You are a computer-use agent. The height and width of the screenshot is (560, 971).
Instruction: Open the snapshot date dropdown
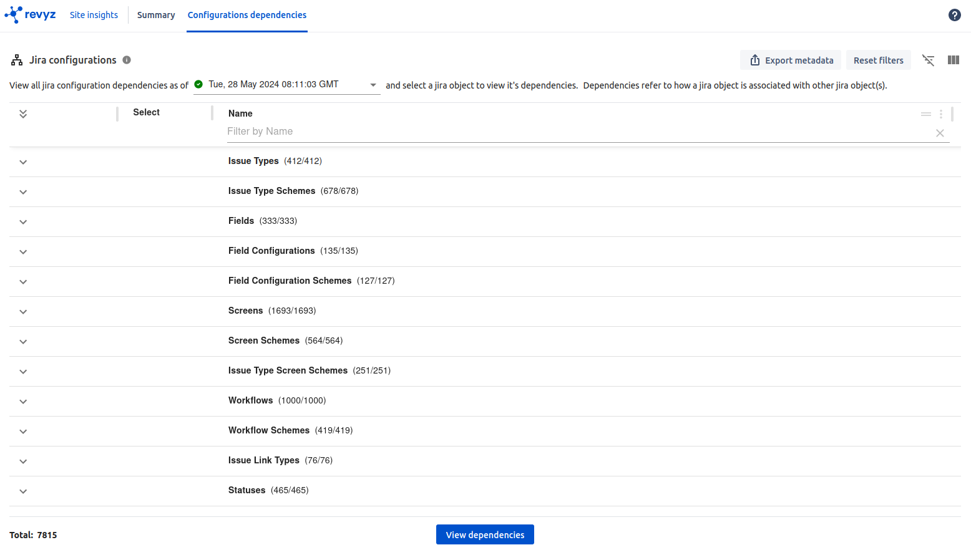point(373,84)
